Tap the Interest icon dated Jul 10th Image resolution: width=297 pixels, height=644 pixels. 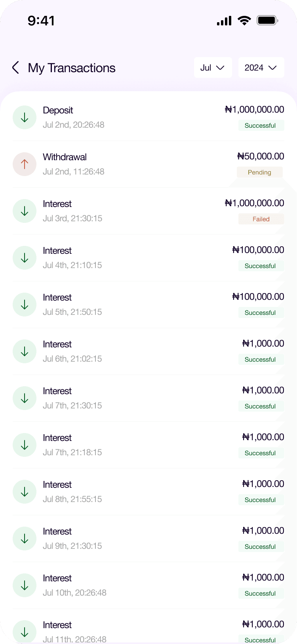click(25, 585)
